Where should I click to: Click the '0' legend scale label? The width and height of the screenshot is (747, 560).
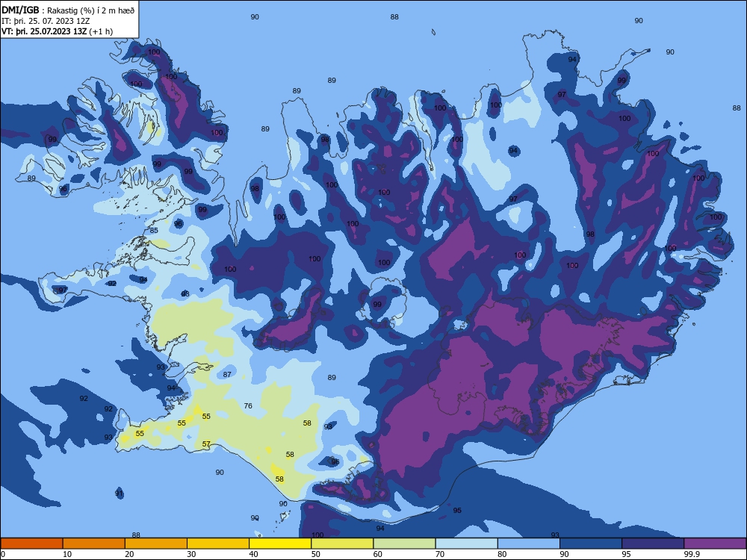[x=3, y=554]
